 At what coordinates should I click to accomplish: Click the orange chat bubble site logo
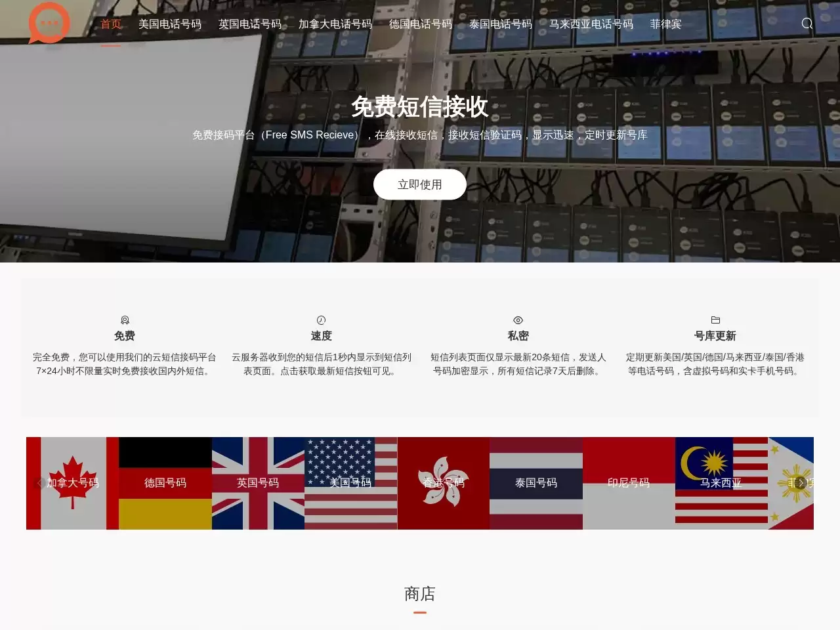pyautogui.click(x=49, y=23)
